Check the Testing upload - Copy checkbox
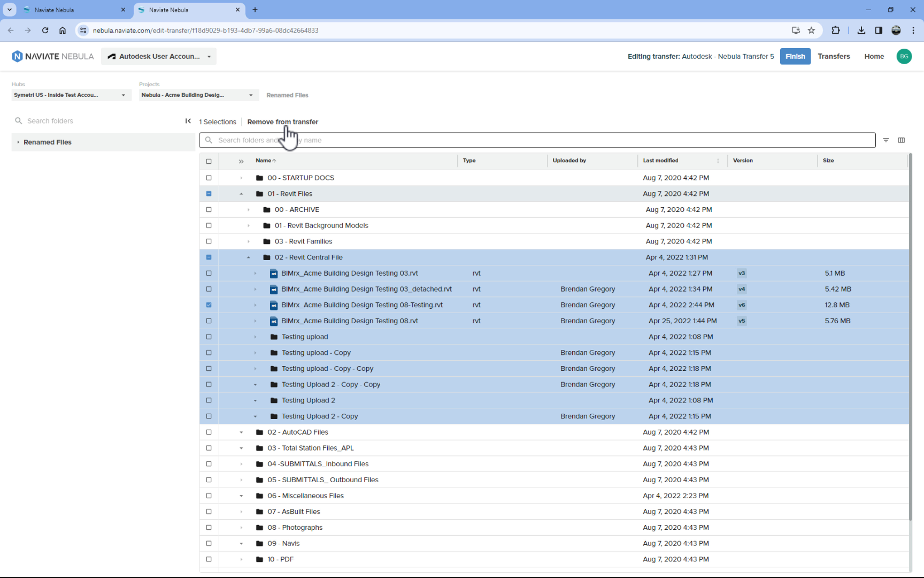The width and height of the screenshot is (924, 578). point(209,353)
